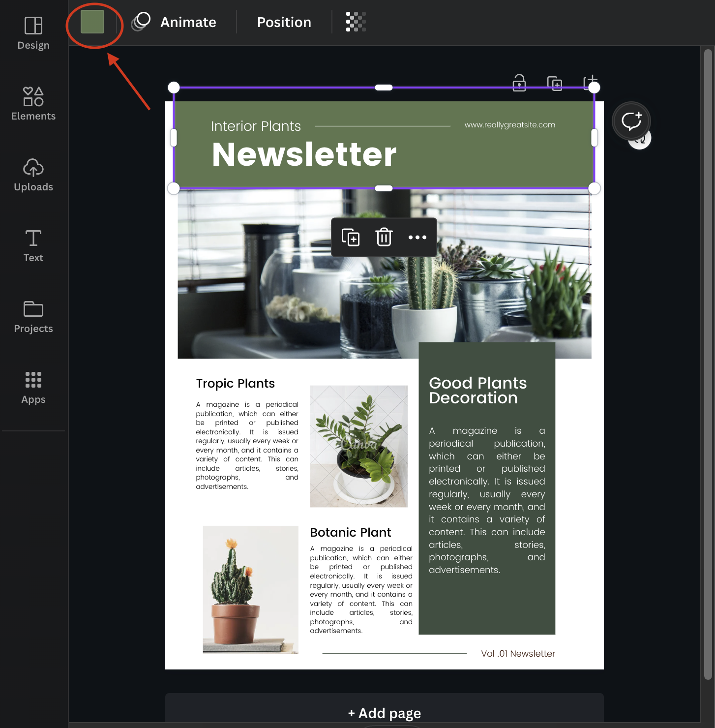Image resolution: width=715 pixels, height=728 pixels.
Task: Open the Uploads panel
Action: point(33,175)
